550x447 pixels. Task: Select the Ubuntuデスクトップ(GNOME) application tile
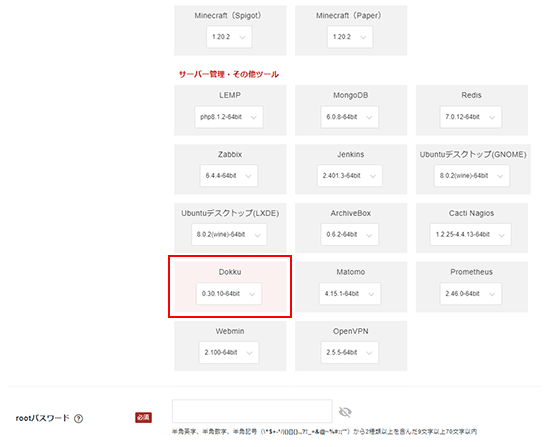click(x=473, y=169)
